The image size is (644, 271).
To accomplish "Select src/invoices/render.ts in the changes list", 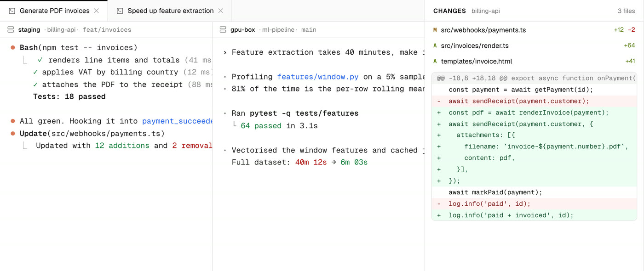I will pyautogui.click(x=534, y=45).
